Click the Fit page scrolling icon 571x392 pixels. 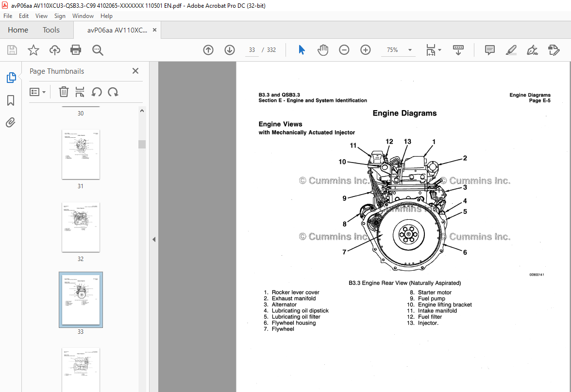coord(431,50)
